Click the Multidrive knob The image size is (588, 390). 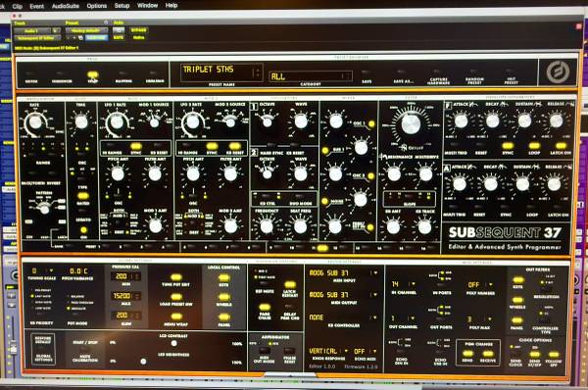click(425, 174)
